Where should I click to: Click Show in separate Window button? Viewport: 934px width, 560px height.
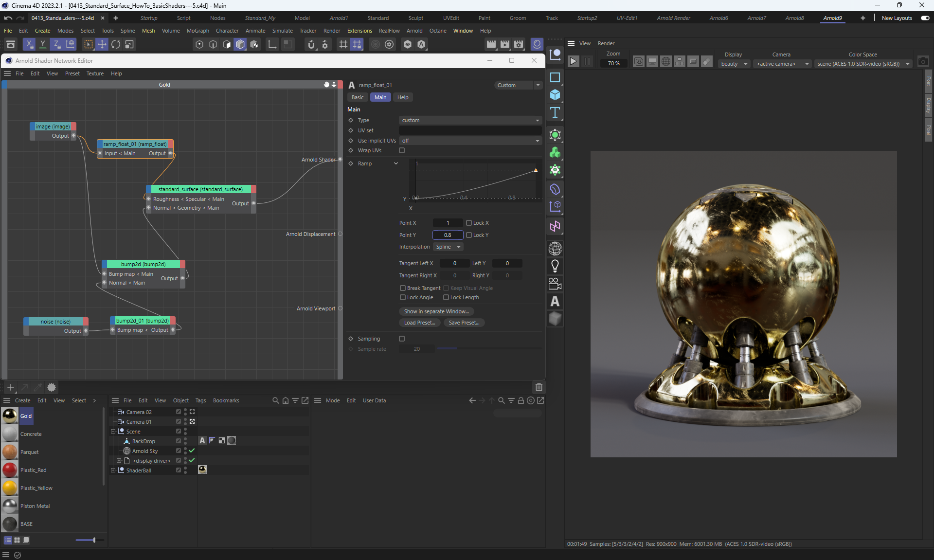436,311
